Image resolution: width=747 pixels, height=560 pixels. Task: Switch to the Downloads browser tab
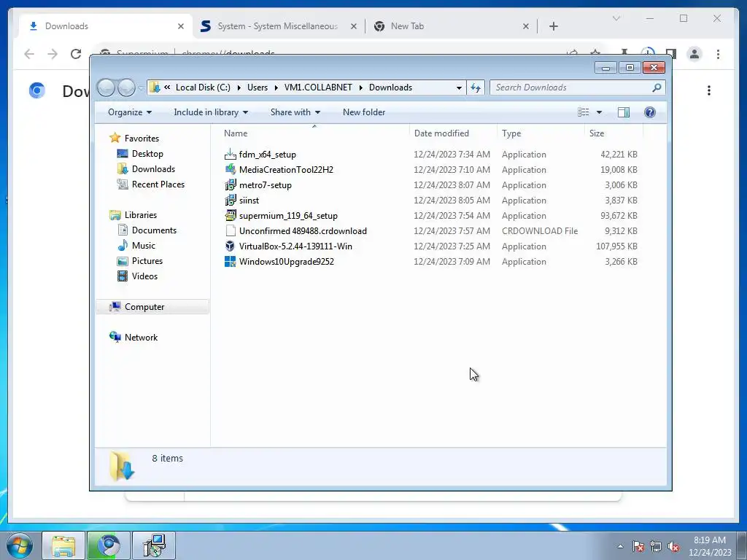pyautogui.click(x=105, y=26)
